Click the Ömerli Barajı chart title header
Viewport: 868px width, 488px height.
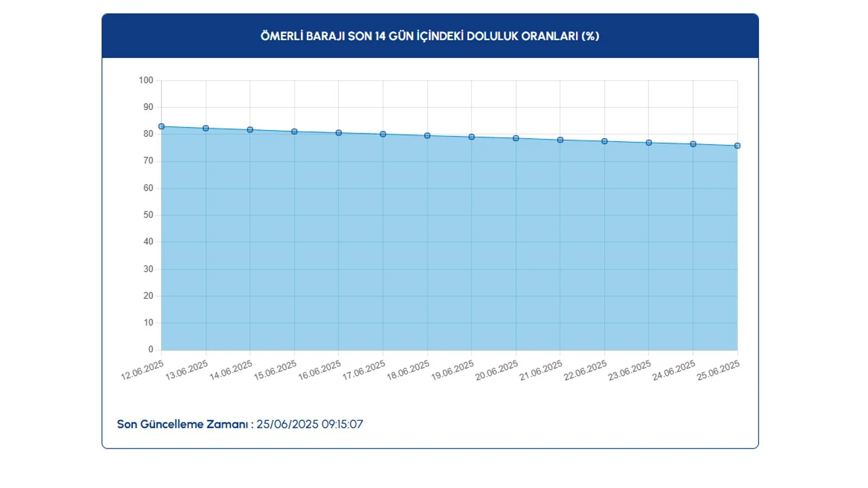click(x=430, y=36)
